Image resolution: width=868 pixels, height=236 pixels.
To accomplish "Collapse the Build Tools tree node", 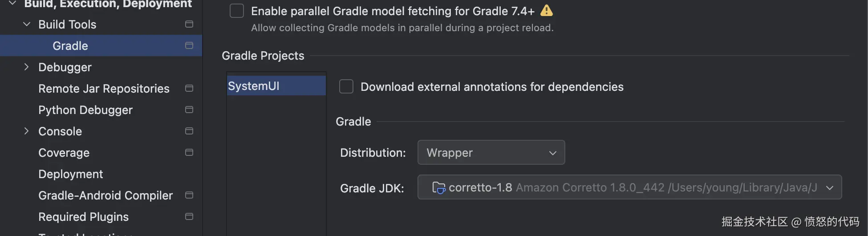I will 27,24.
